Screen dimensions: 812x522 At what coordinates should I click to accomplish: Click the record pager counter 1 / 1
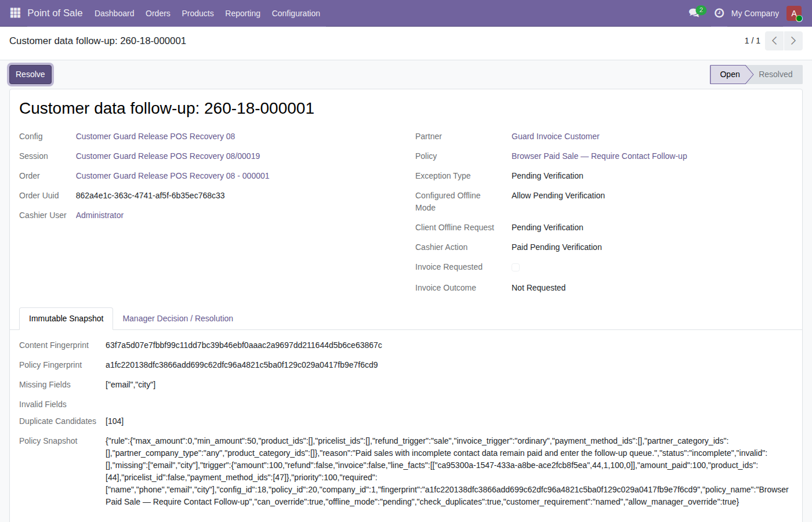[x=752, y=41]
